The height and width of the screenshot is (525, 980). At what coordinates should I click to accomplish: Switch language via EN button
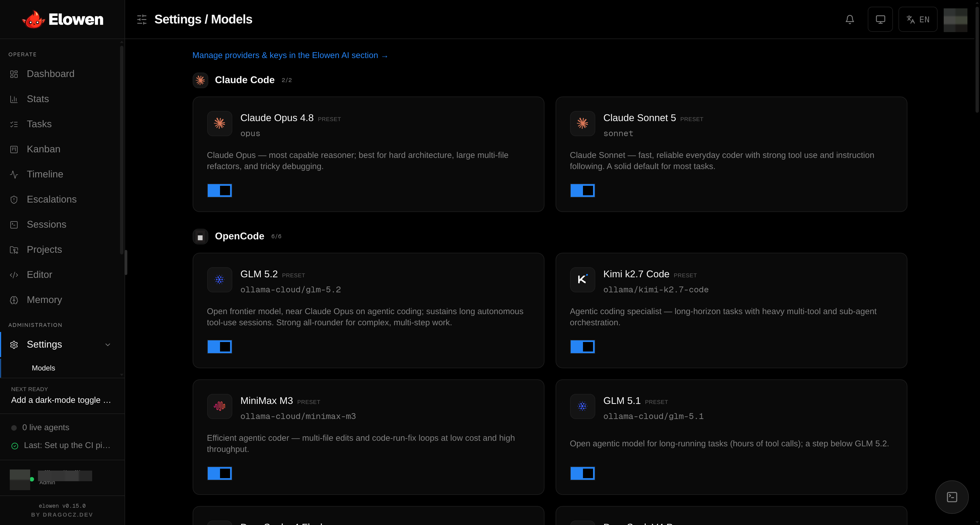918,20
